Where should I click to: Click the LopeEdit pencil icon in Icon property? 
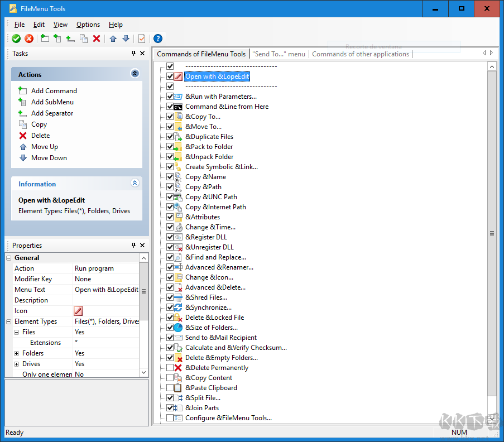click(x=78, y=311)
